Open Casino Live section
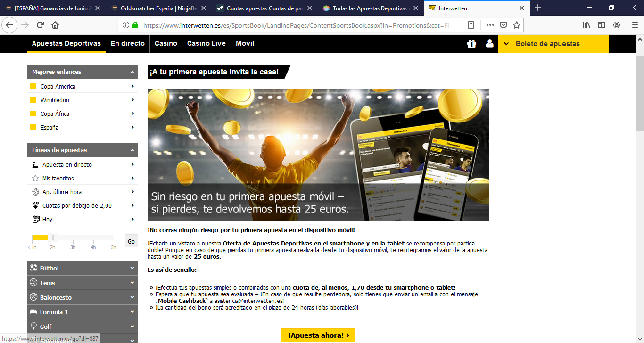This screenshot has width=644, height=343. point(206,43)
